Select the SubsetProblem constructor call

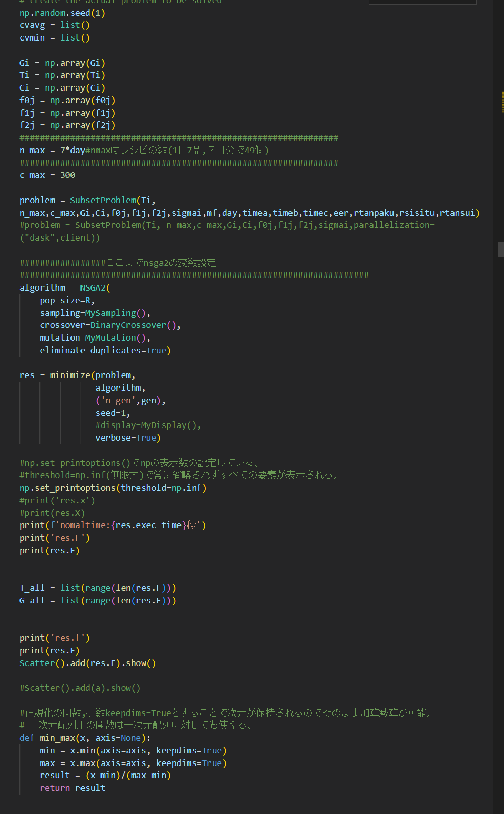103,200
